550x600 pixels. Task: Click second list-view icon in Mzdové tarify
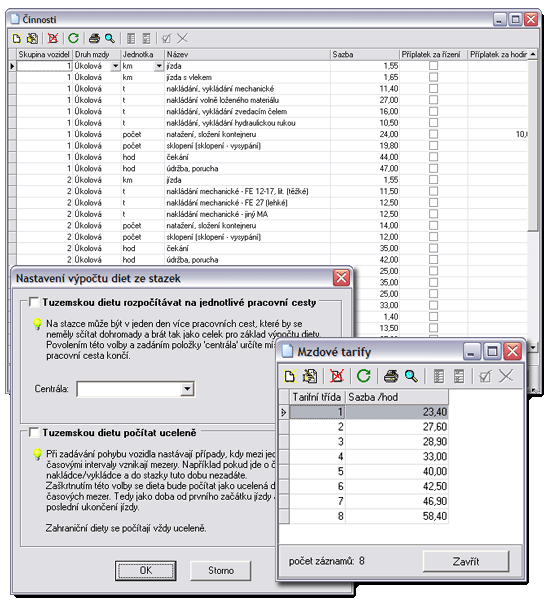pos(459,376)
